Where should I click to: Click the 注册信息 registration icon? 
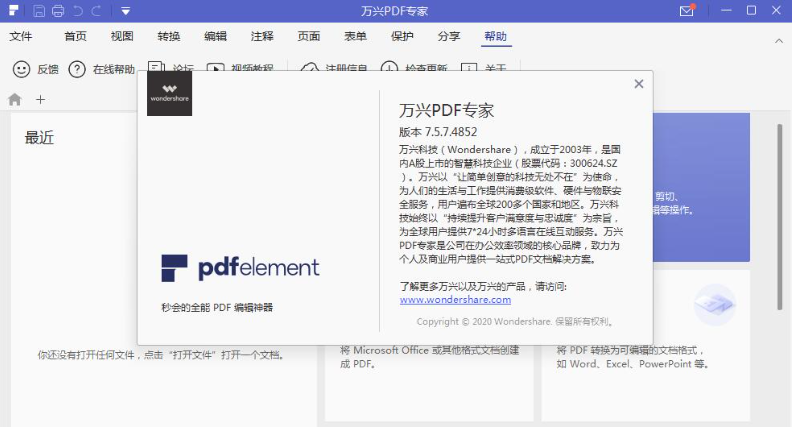(309, 67)
